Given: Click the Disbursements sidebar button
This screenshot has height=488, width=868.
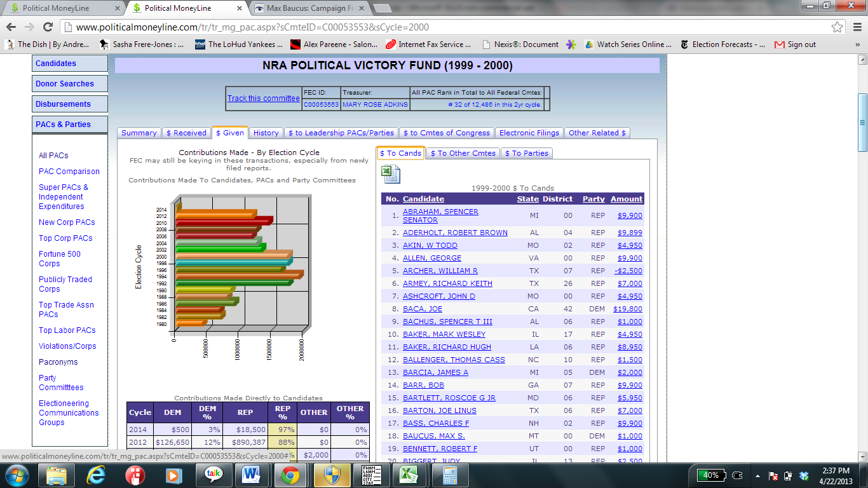Looking at the screenshot, I should pyautogui.click(x=70, y=104).
